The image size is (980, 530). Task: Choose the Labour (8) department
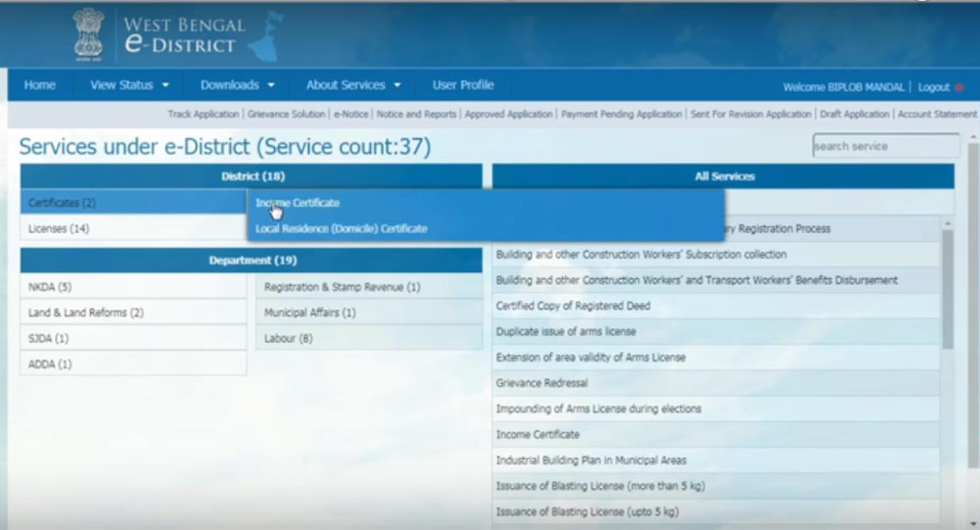coord(289,338)
